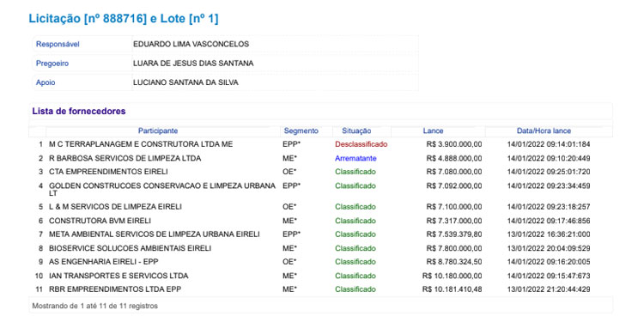This screenshot has width=644, height=316.
Task: Select R BARBOSA SERVICOS DE LIMPEZA row
Action: (x=320, y=158)
